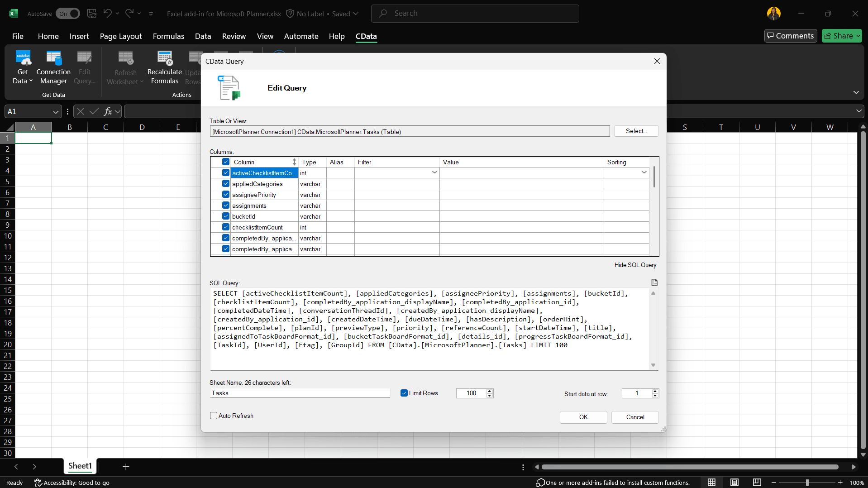Image resolution: width=868 pixels, height=488 pixels.
Task: Add a new sheet with plus icon
Action: (126, 467)
